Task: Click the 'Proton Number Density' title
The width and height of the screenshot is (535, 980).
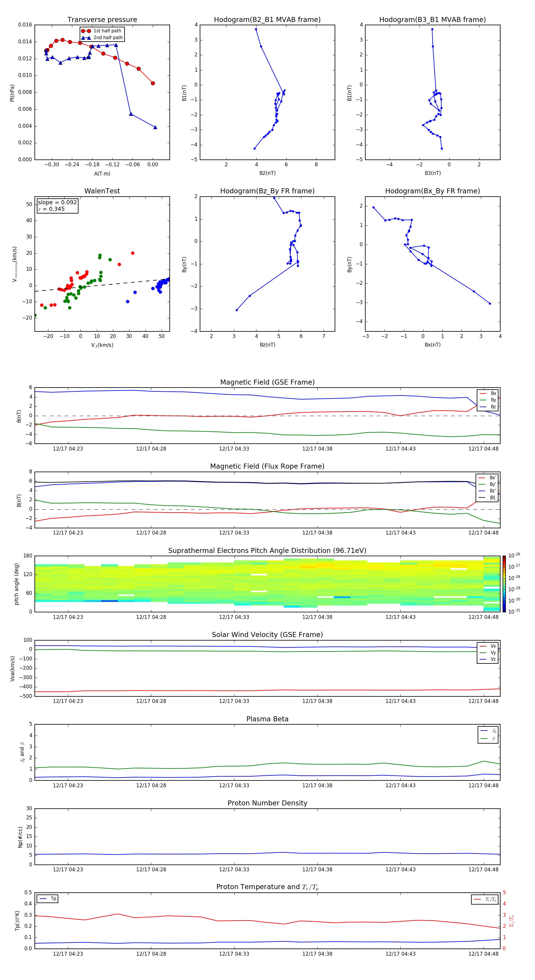Action: tap(267, 803)
